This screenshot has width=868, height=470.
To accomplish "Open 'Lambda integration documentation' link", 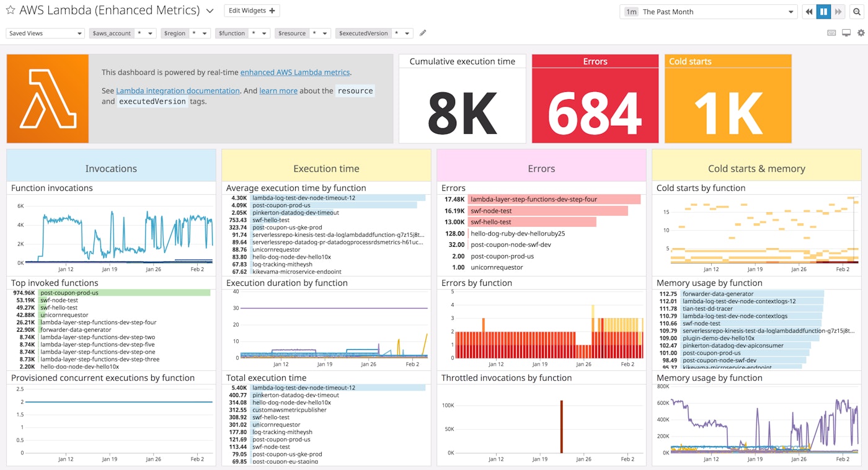I will 178,91.
